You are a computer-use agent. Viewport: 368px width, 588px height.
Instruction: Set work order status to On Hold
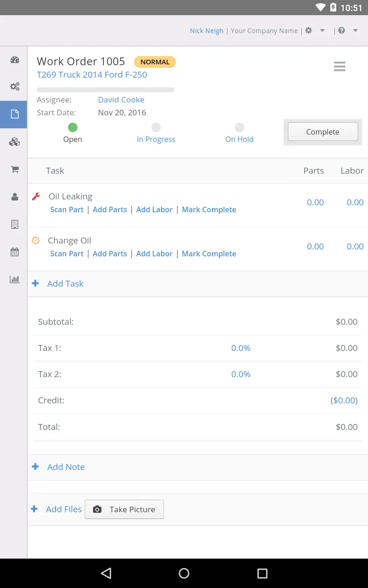coord(239,133)
